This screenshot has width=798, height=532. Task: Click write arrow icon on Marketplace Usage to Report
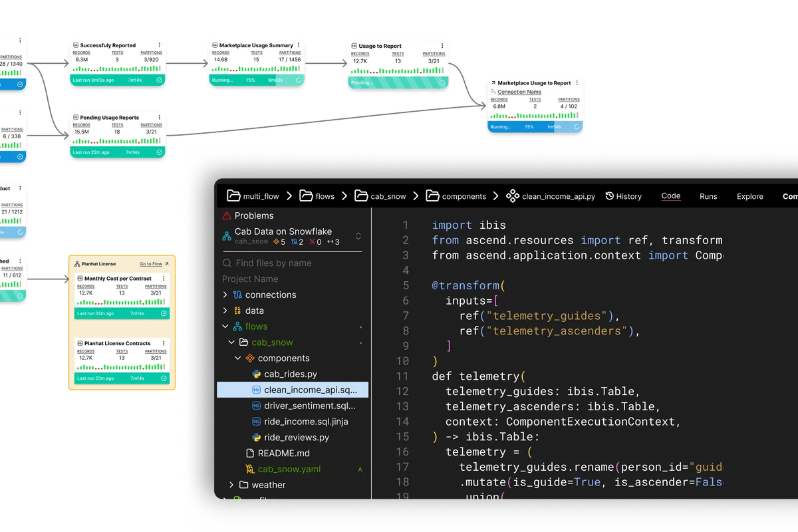coord(493,83)
